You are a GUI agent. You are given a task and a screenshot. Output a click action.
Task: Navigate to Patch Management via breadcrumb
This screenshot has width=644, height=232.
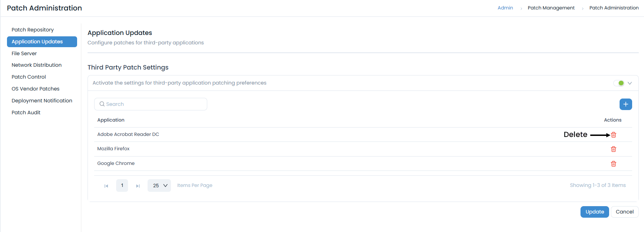click(x=551, y=8)
